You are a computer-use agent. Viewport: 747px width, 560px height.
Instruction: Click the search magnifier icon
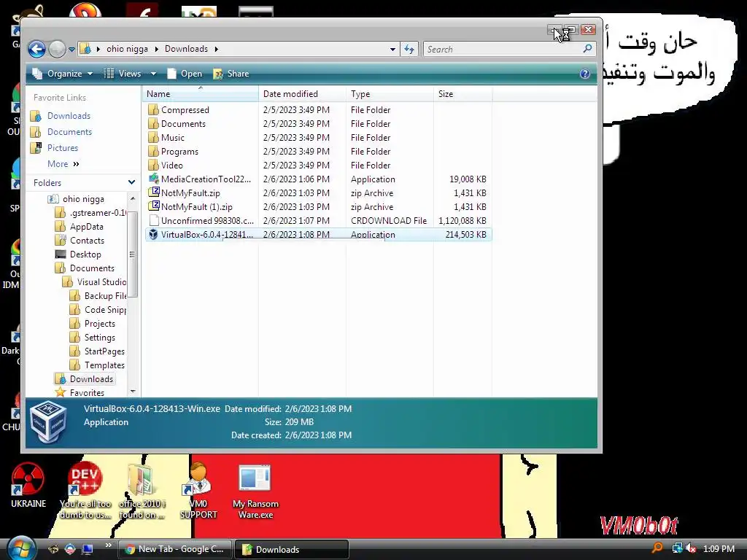[588, 49]
